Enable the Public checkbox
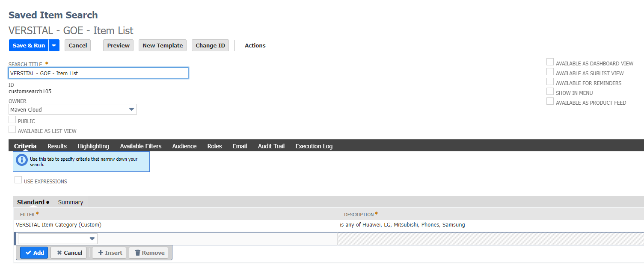 [x=12, y=120]
